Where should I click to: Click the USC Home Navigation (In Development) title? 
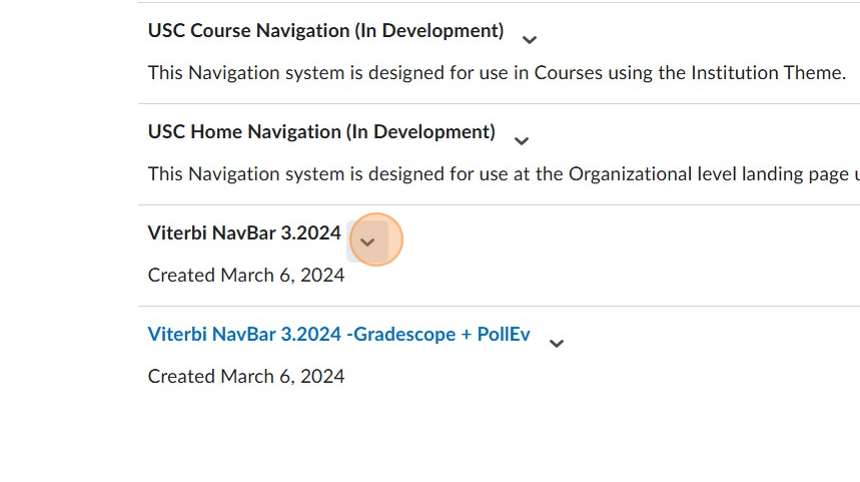coord(321,132)
